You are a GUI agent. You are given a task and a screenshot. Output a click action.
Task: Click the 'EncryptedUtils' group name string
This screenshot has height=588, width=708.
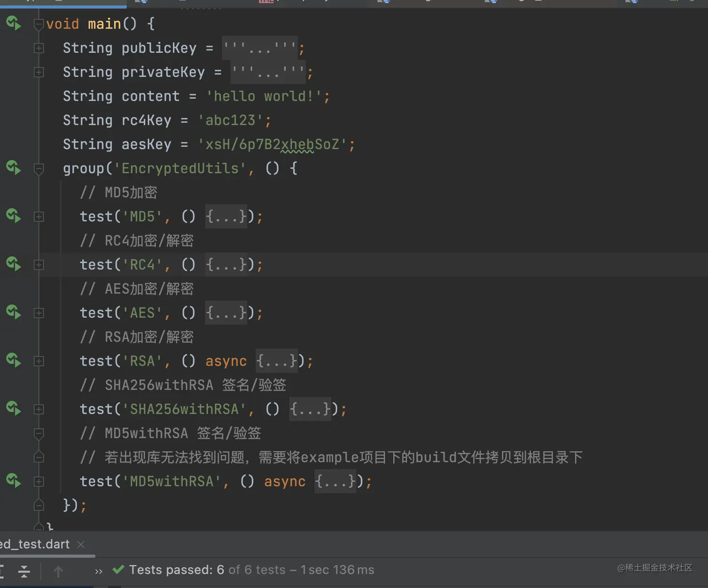[180, 169]
